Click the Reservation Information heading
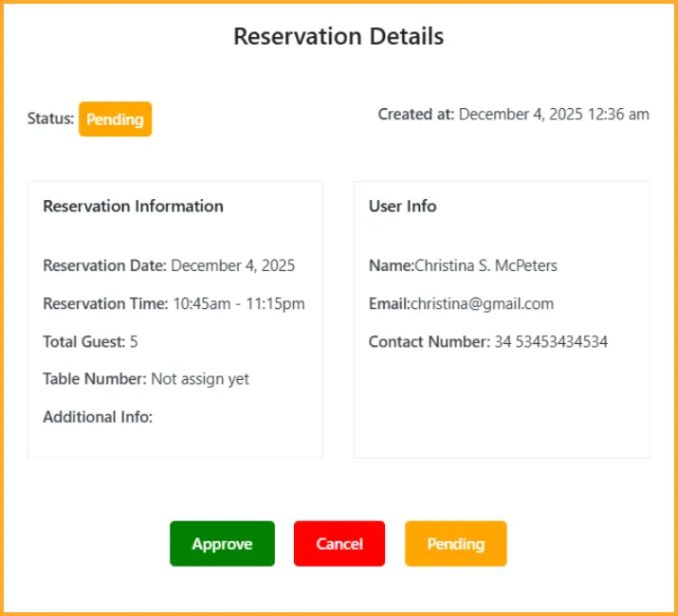The image size is (678, 616). (x=133, y=207)
